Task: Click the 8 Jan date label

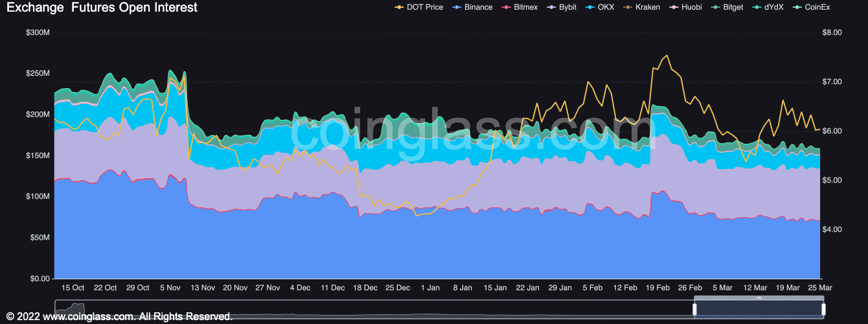Action: (x=463, y=288)
